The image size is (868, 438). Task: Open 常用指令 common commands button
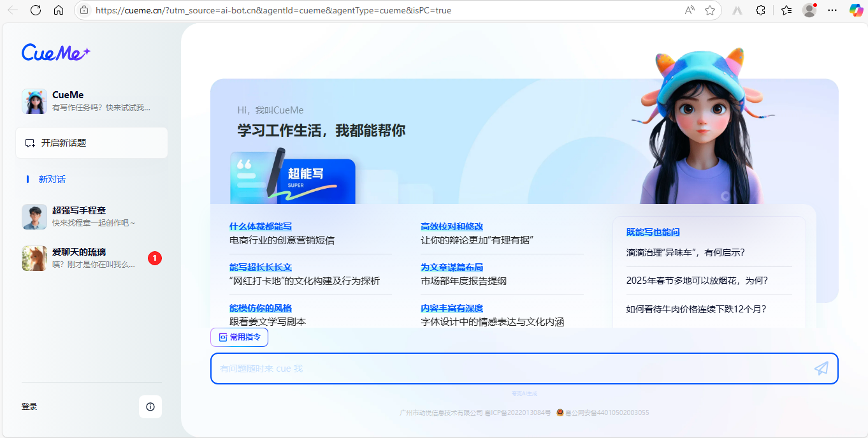(x=239, y=337)
